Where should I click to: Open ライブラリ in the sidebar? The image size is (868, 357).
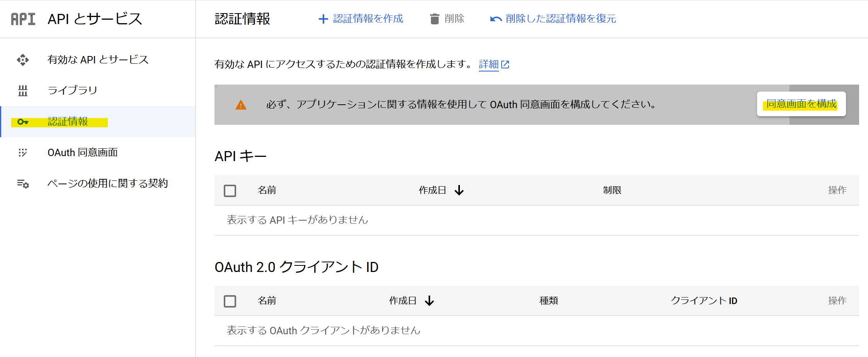click(98, 91)
